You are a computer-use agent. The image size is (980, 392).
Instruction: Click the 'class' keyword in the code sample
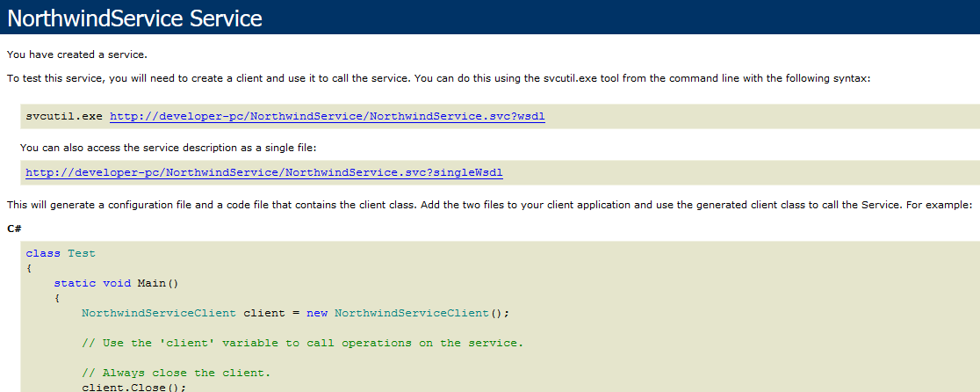[x=43, y=253]
